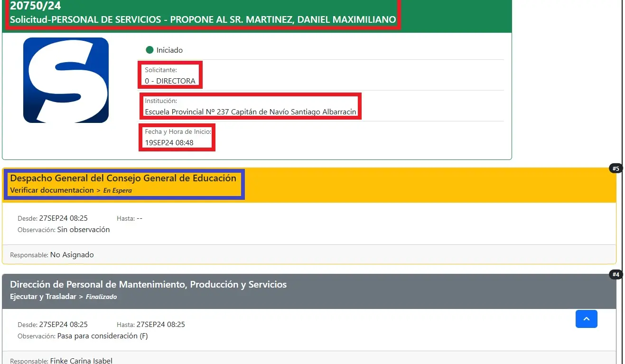625x364 pixels.
Task: Click the #4 step badge
Action: pos(616,274)
